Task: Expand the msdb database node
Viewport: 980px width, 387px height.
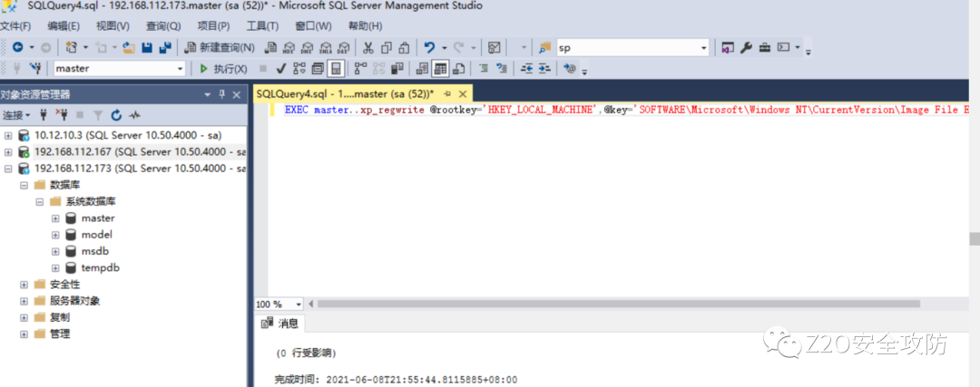Action: tap(55, 251)
